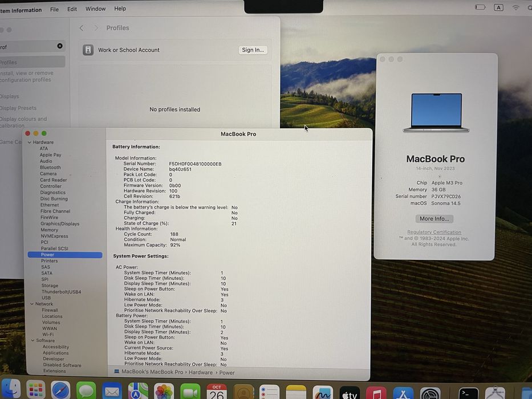Viewport: 532px width, 399px height.
Task: Select USB in Hardware list
Action: click(46, 298)
